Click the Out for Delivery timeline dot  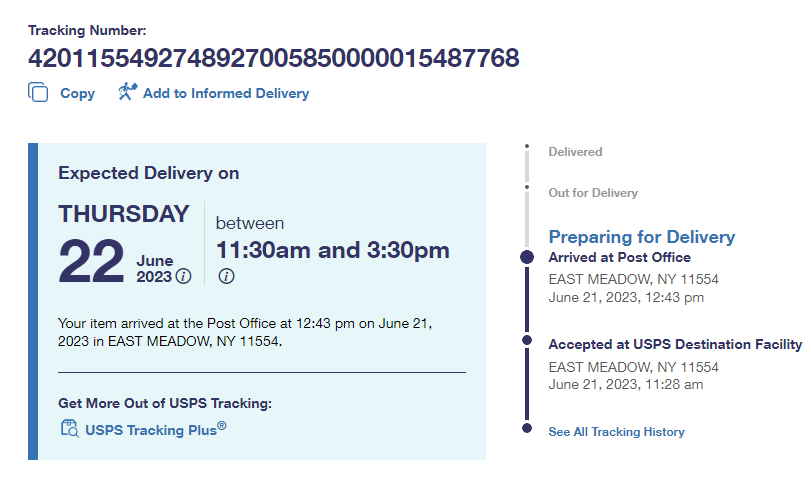point(527,187)
